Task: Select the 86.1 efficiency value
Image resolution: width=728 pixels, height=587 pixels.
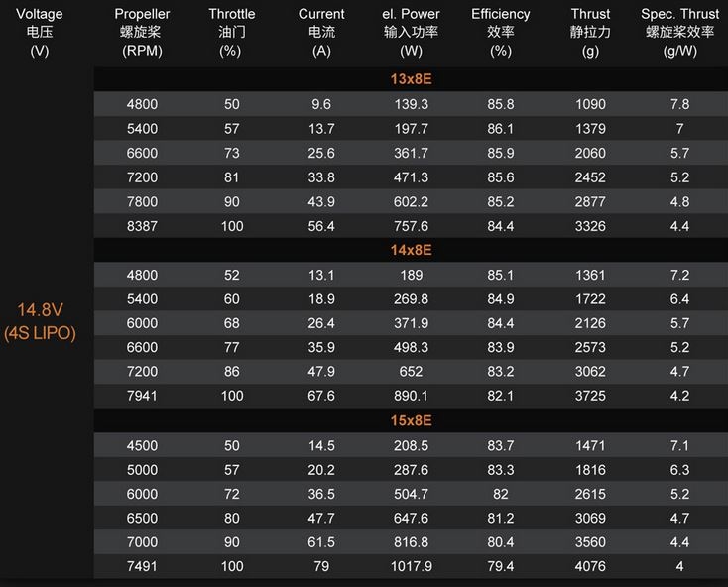Action: point(501,129)
